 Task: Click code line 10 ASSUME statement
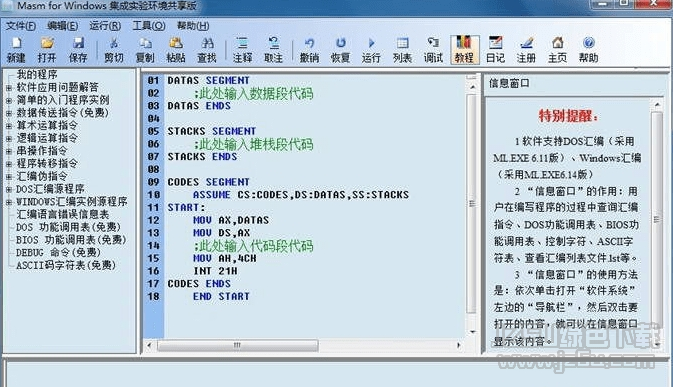point(301,195)
